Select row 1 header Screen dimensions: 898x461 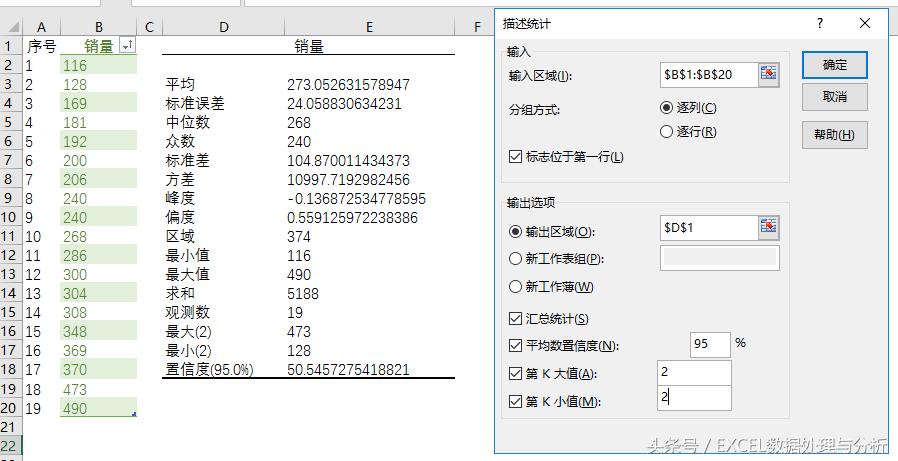tap(11, 46)
